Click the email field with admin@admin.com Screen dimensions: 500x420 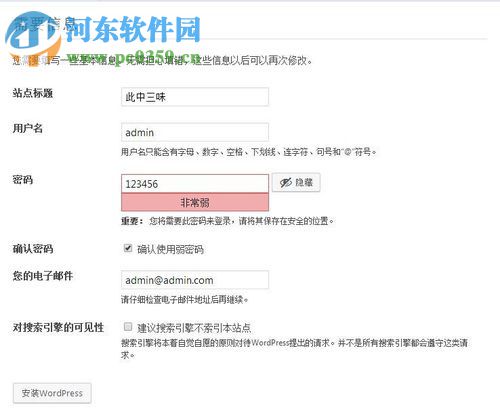pos(195,280)
